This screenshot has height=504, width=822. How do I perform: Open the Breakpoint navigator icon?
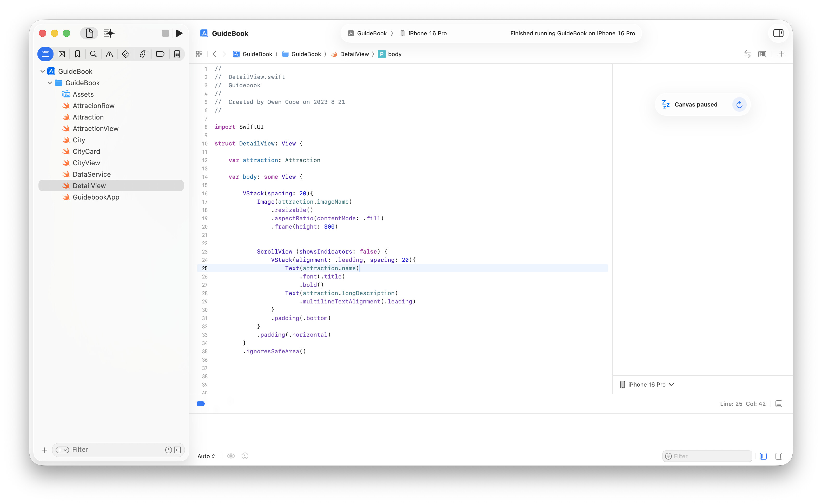click(160, 54)
